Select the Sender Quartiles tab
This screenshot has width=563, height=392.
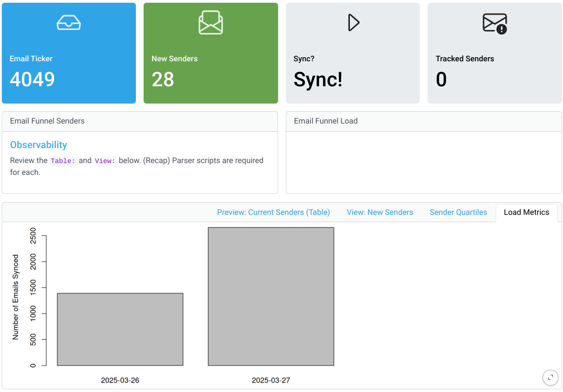coord(458,212)
